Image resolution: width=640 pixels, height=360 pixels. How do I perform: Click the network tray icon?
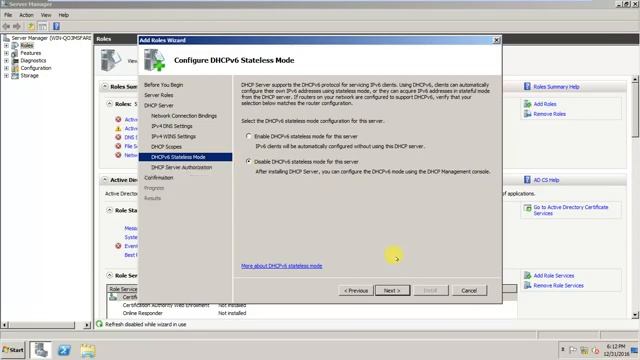point(584,350)
